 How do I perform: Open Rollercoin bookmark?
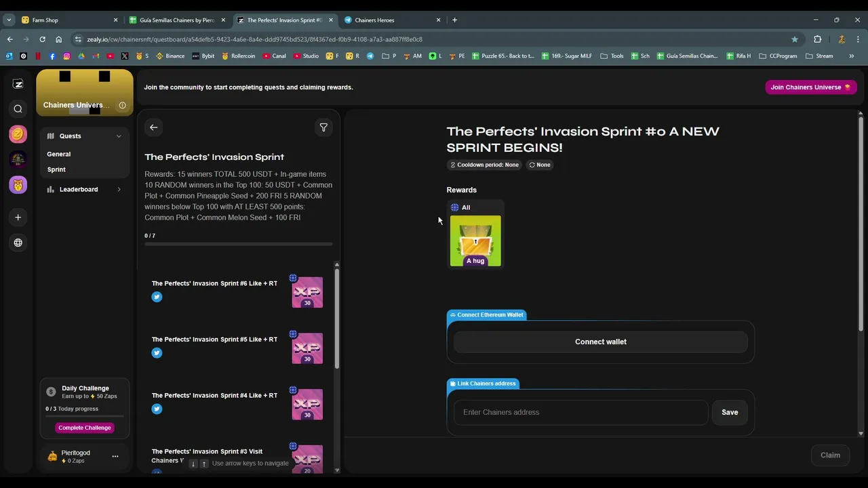(238, 56)
